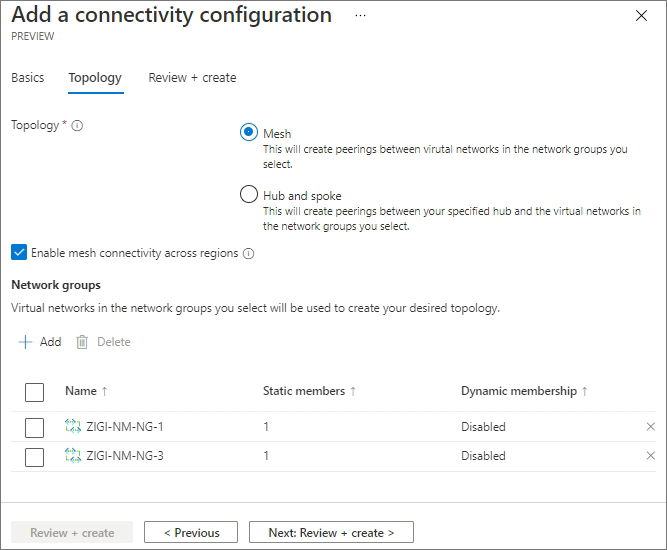Click the ZIGI-NM-NG-3 network group icon
This screenshot has height=550, width=667.
click(x=72, y=456)
